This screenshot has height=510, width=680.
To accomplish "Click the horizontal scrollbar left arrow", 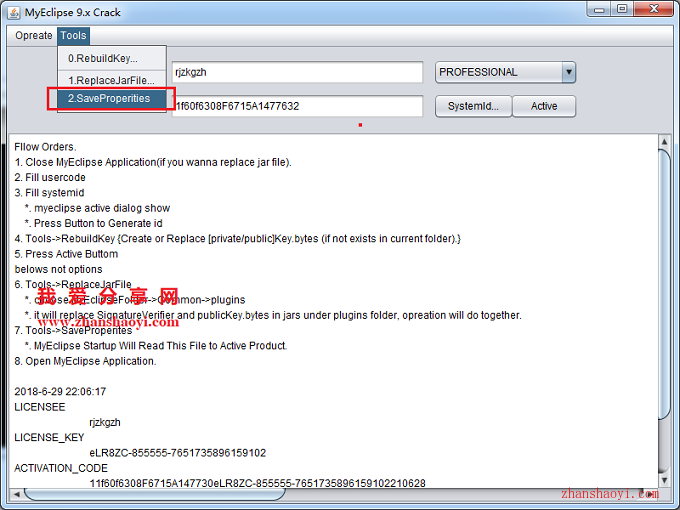I will tap(16, 494).
